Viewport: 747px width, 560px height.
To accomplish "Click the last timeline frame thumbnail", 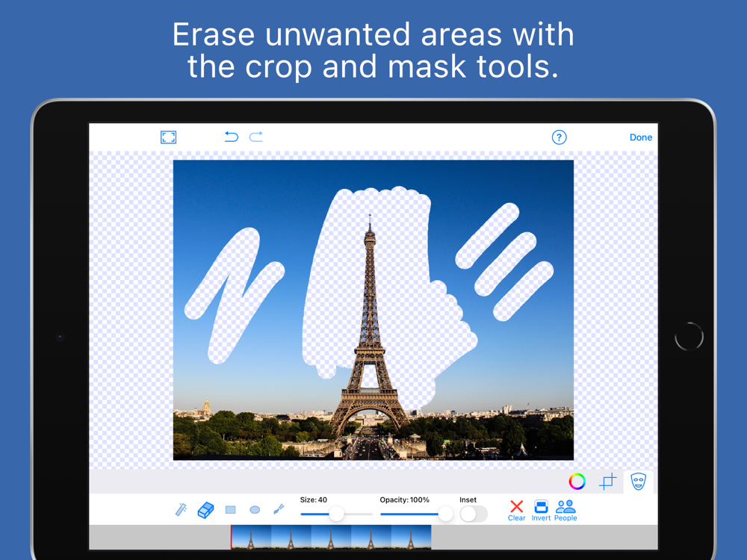I will [411, 537].
